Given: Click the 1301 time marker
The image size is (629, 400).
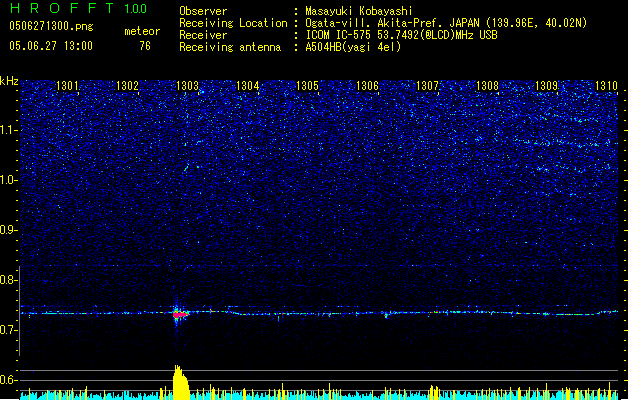Looking at the screenshot, I should [67, 86].
